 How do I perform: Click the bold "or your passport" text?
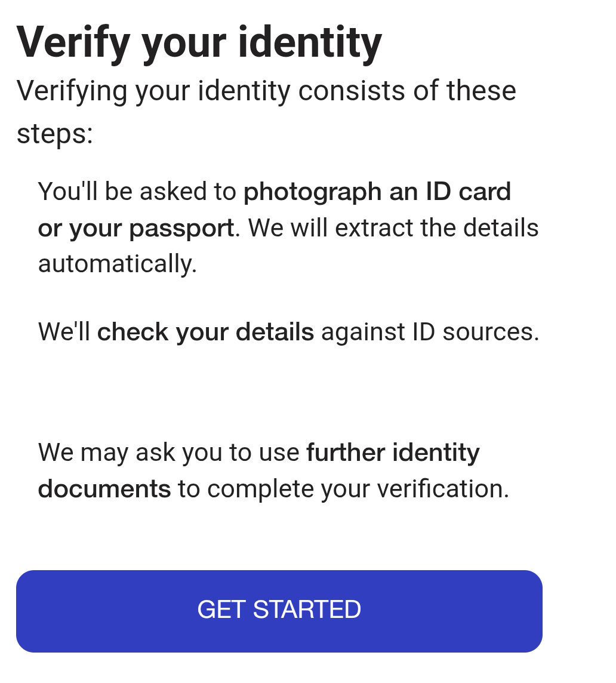coord(136,228)
